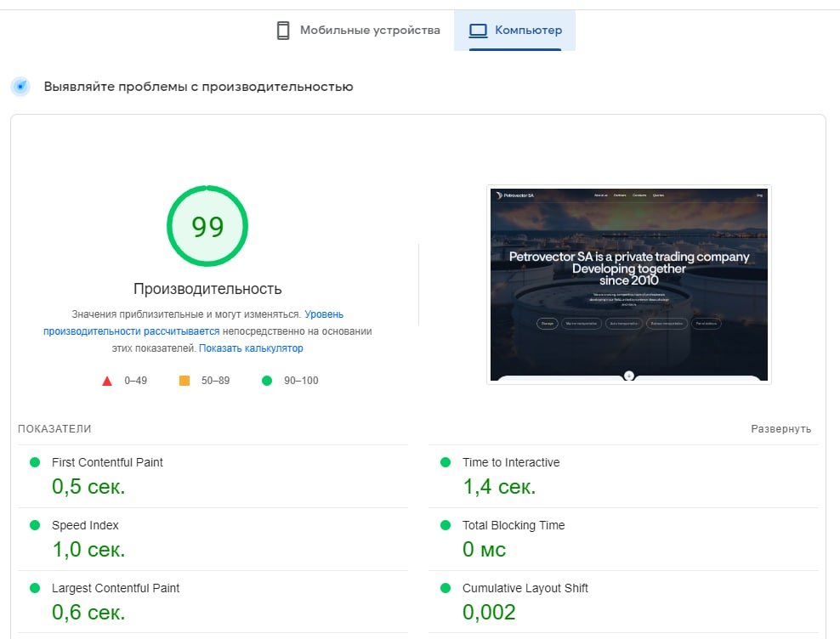The image size is (840, 639).
Task: Click the green dot beside Largest Contentful Paint
Action: [35, 588]
